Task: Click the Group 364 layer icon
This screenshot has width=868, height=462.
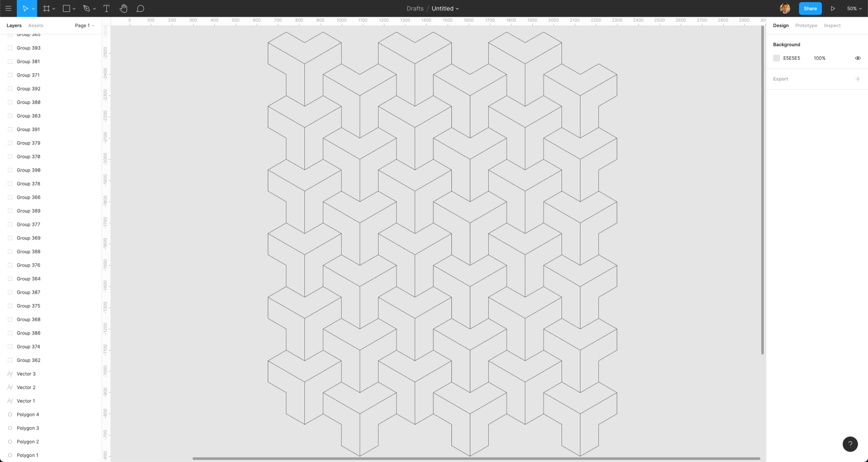Action: [10, 279]
